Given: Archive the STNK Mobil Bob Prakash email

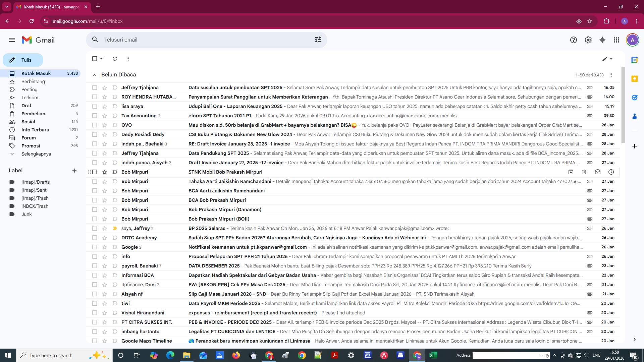Looking at the screenshot, I should pyautogui.click(x=571, y=172).
